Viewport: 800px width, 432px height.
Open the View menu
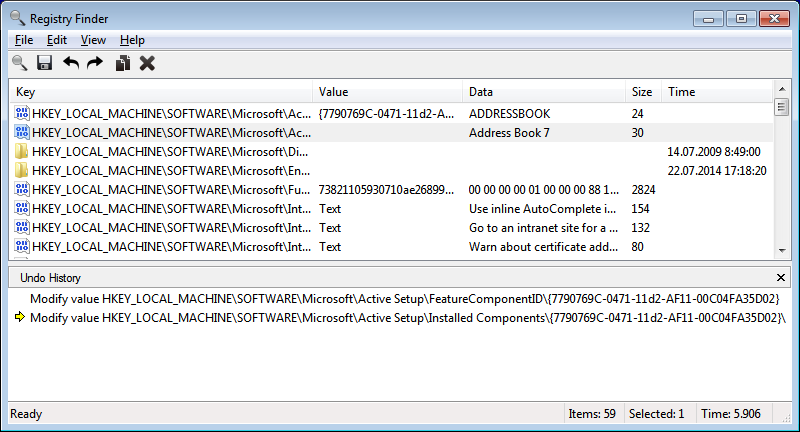[93, 40]
